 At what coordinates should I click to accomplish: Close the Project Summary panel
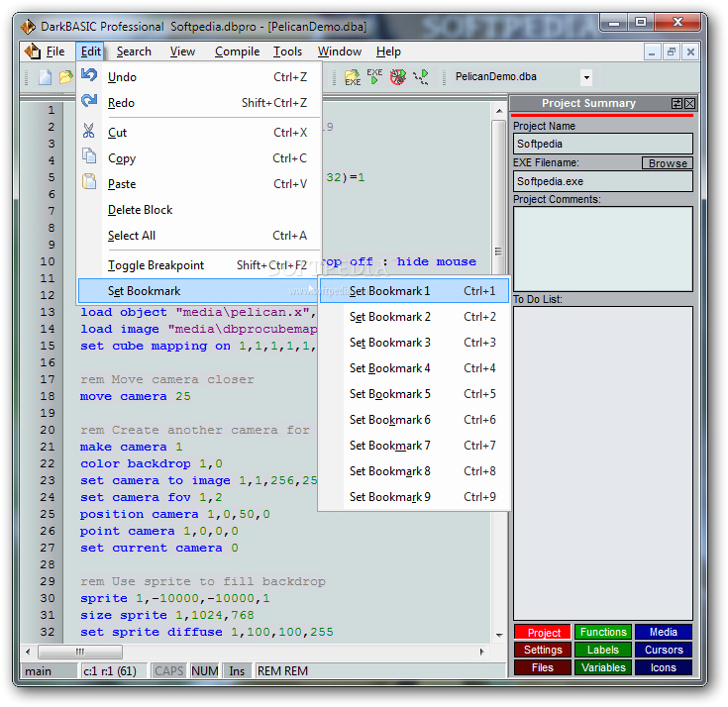[x=690, y=104]
